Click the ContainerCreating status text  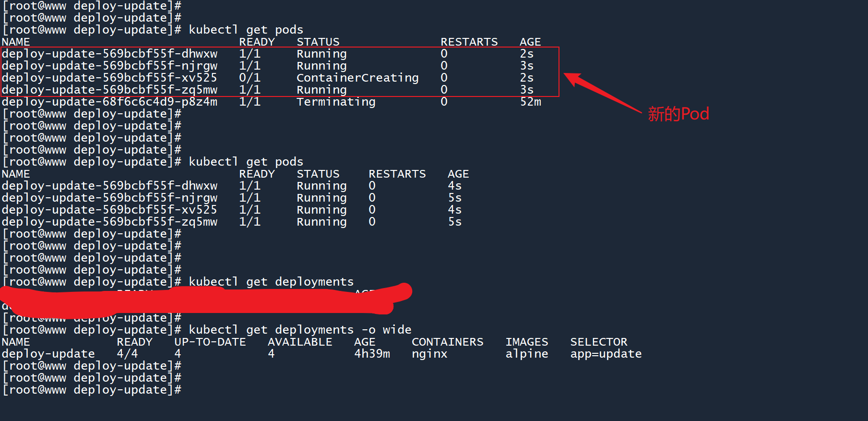(x=357, y=78)
